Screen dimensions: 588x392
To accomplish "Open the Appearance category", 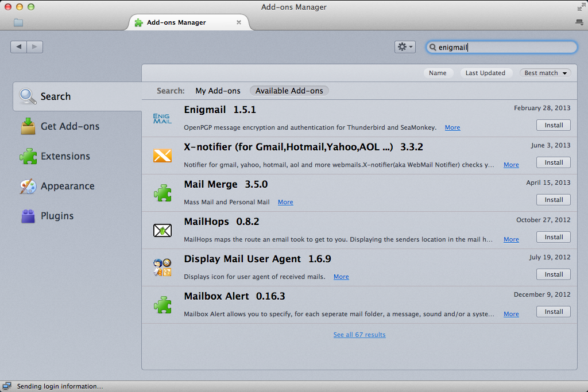I will pyautogui.click(x=78, y=187).
